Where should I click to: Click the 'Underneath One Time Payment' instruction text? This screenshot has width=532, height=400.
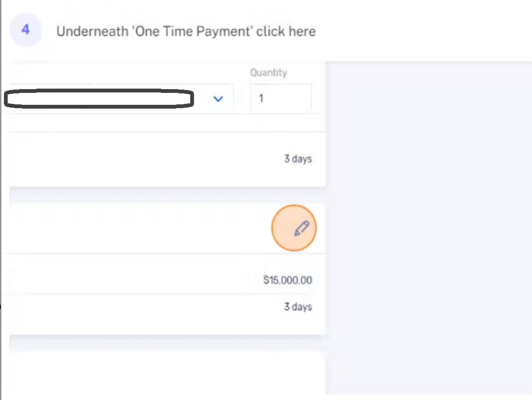[x=186, y=31]
